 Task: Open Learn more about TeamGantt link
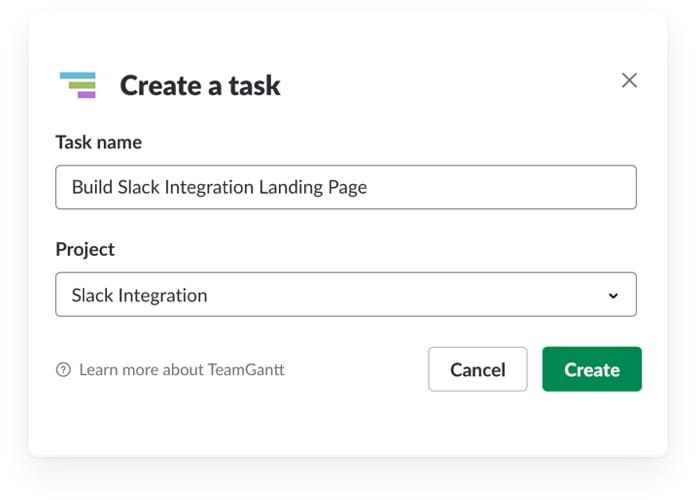[x=181, y=370]
